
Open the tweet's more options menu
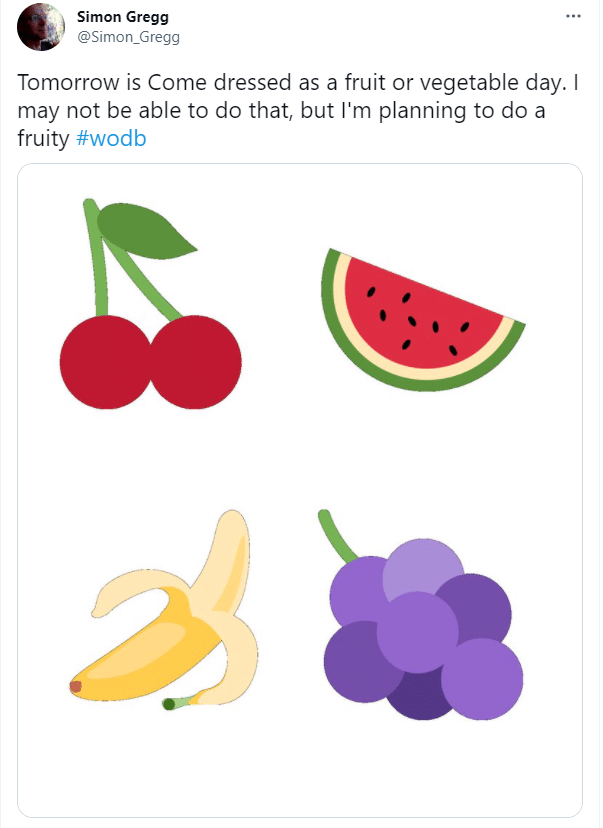(573, 16)
